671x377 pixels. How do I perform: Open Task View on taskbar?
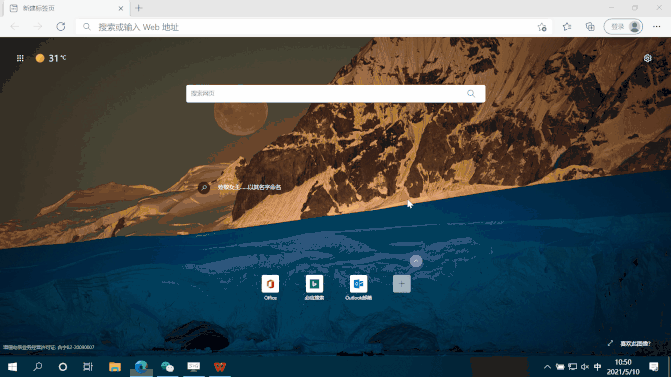88,367
